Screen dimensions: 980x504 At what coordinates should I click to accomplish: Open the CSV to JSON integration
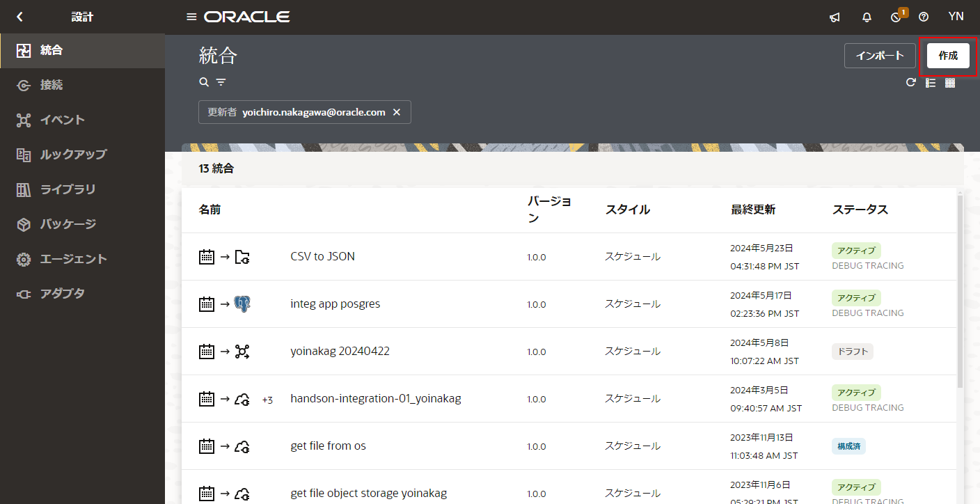click(x=322, y=256)
